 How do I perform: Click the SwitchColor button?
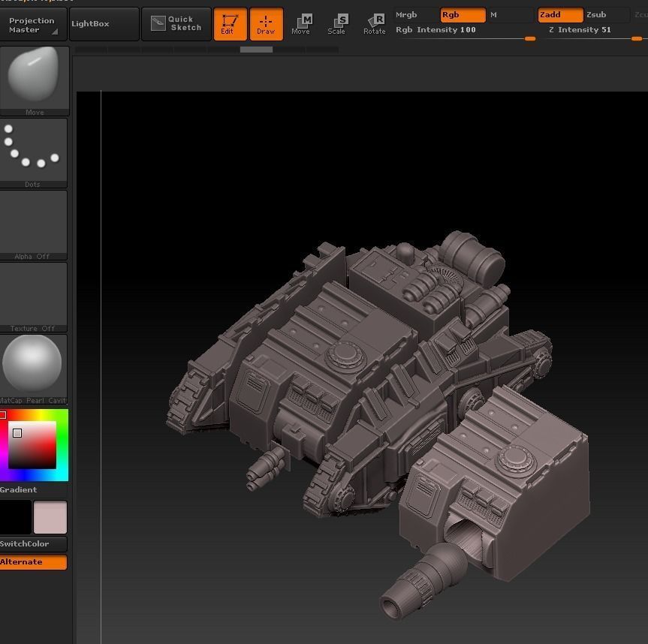(33, 544)
